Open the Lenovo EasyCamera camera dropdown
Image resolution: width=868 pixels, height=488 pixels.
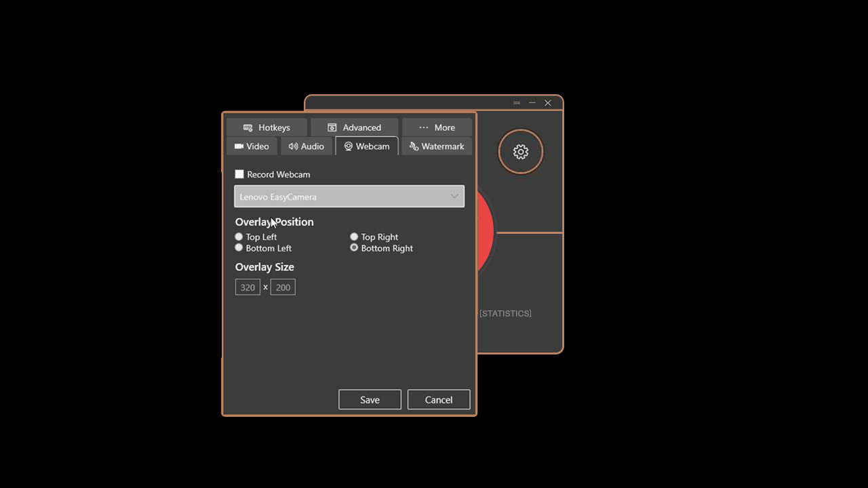point(349,197)
